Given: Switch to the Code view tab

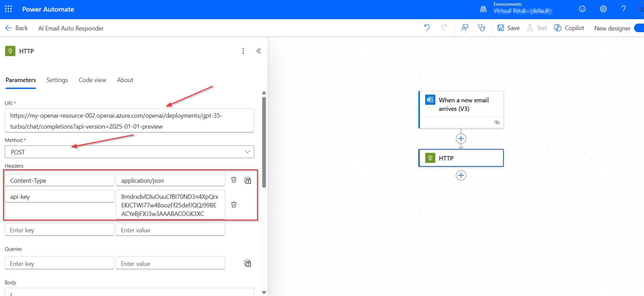Looking at the screenshot, I should point(92,80).
